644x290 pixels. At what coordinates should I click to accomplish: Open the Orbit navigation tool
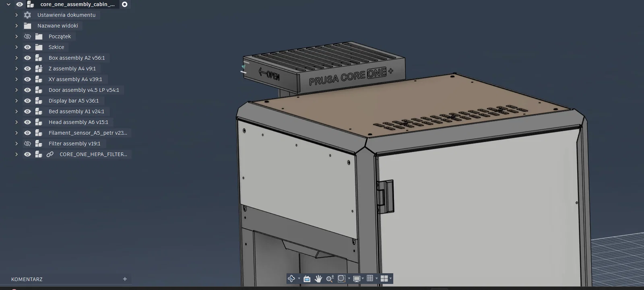[x=291, y=278]
